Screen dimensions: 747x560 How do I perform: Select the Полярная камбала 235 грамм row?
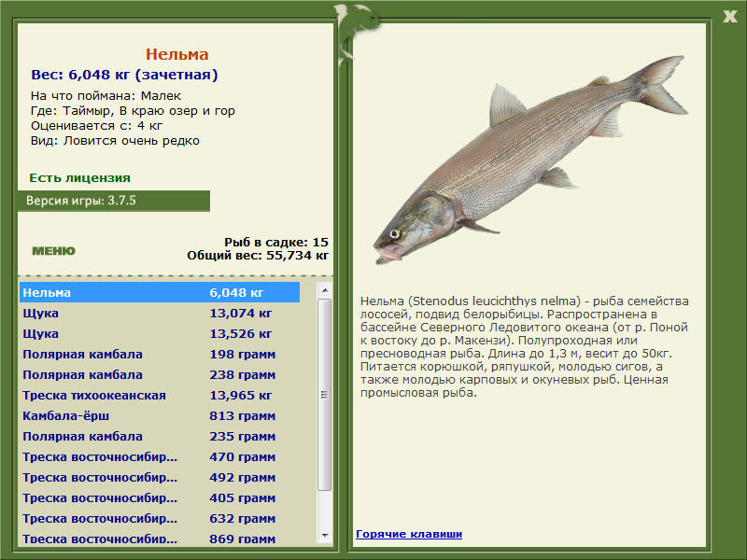160,436
